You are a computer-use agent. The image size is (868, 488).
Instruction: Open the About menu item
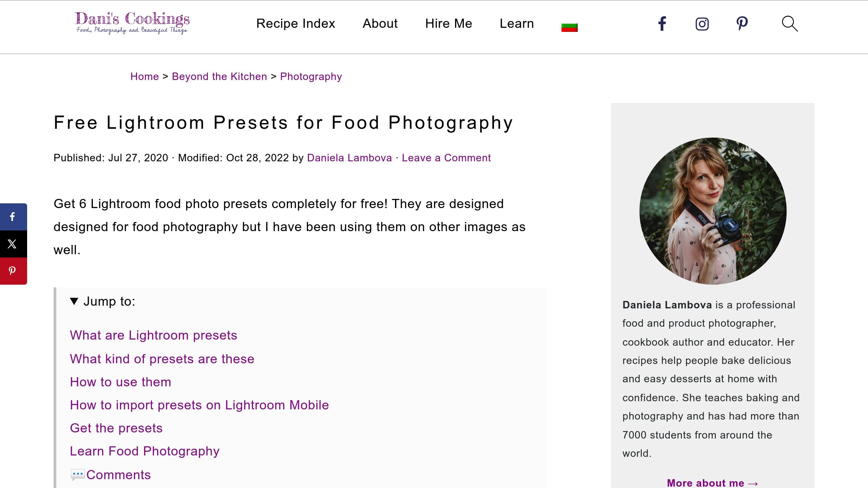pyautogui.click(x=380, y=23)
